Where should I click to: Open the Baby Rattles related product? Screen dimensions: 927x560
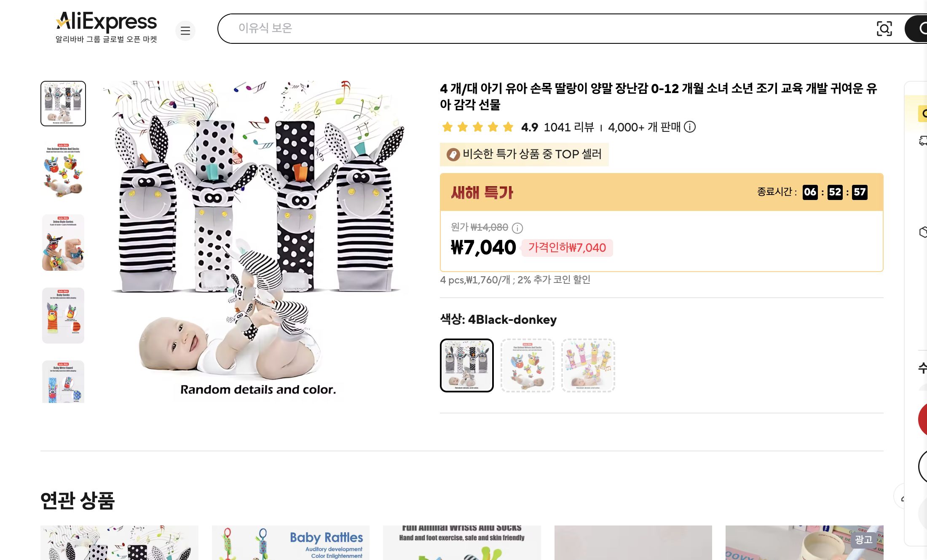291,542
